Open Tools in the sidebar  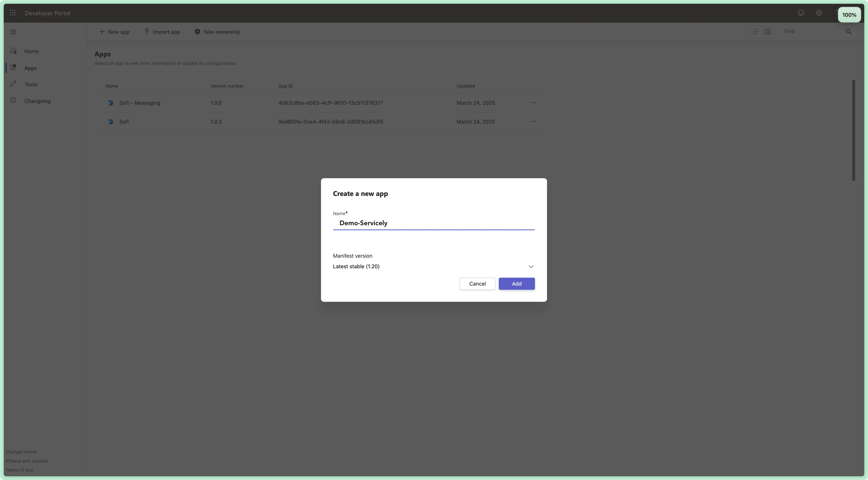coord(31,84)
